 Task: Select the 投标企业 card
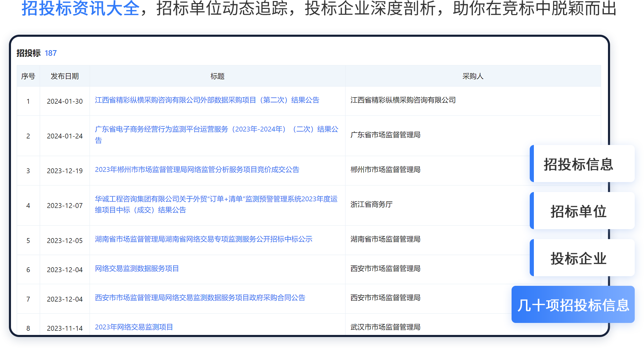click(x=582, y=258)
